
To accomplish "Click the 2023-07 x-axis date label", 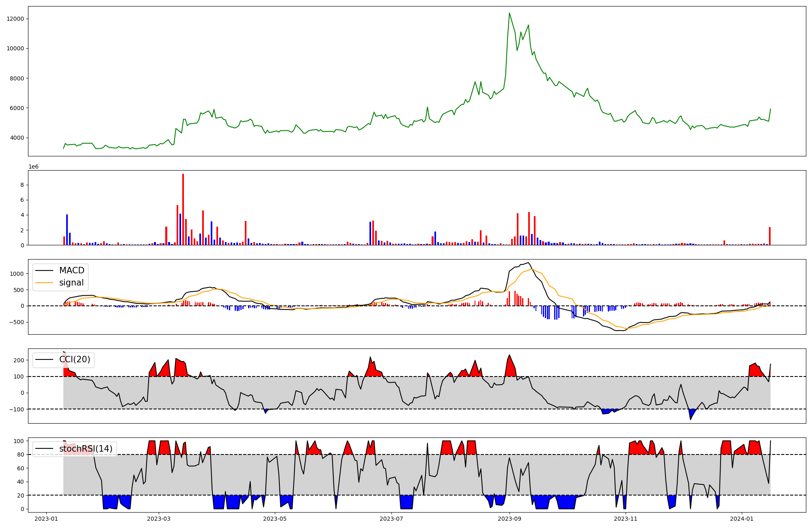I will pyautogui.click(x=391, y=519).
